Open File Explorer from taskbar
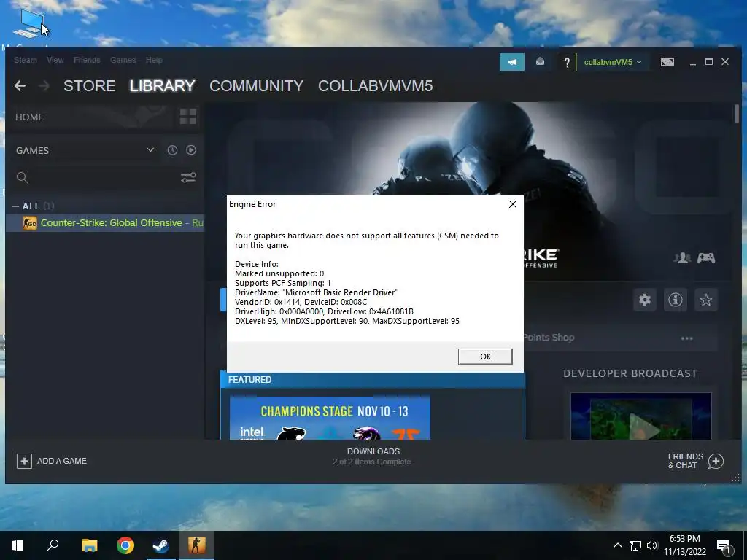 [89, 545]
